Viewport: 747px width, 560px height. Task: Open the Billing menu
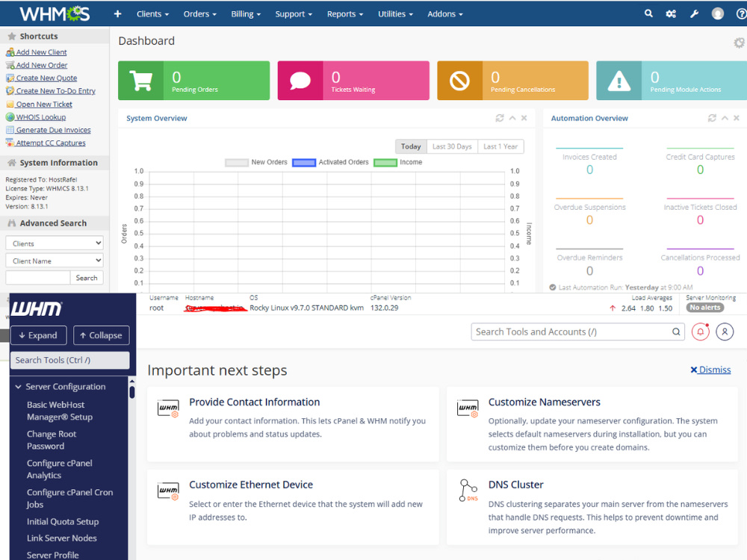[246, 14]
